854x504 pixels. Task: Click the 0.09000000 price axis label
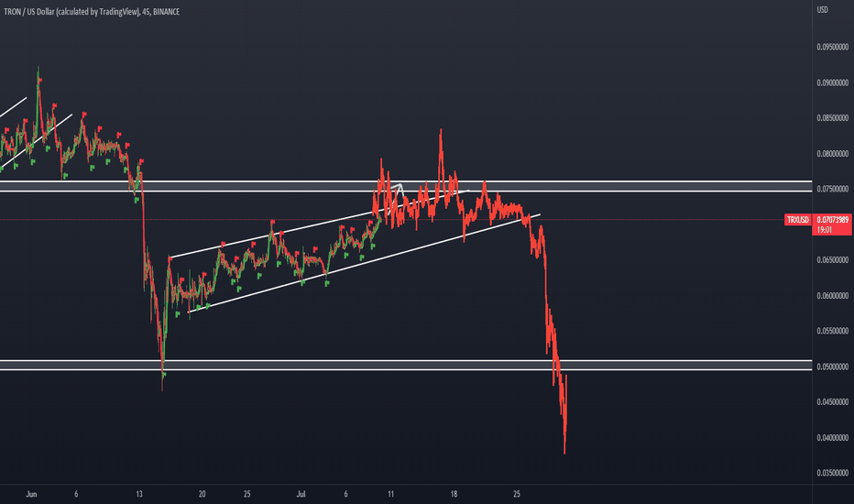pos(832,82)
